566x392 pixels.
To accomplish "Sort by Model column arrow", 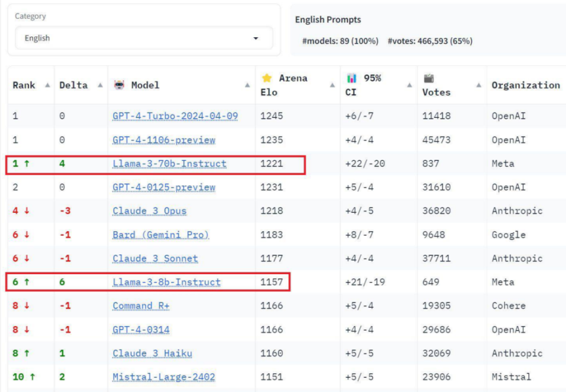I will coord(248,85).
